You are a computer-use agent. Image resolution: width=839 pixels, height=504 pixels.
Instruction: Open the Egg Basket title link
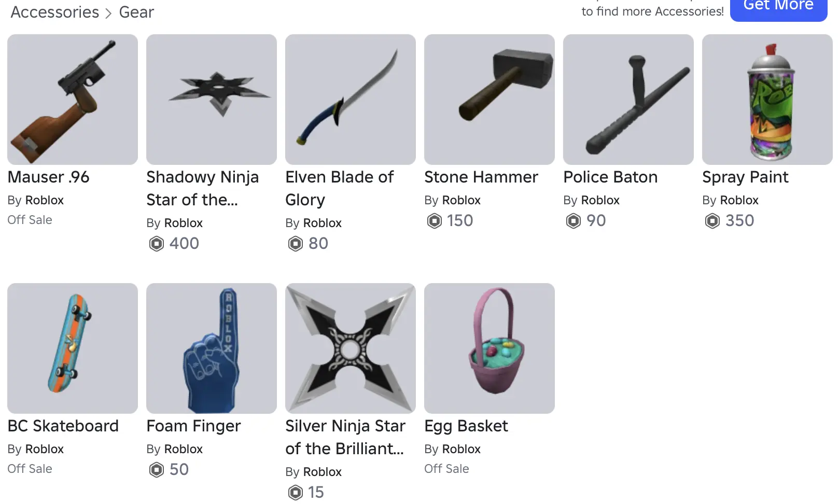pyautogui.click(x=466, y=426)
